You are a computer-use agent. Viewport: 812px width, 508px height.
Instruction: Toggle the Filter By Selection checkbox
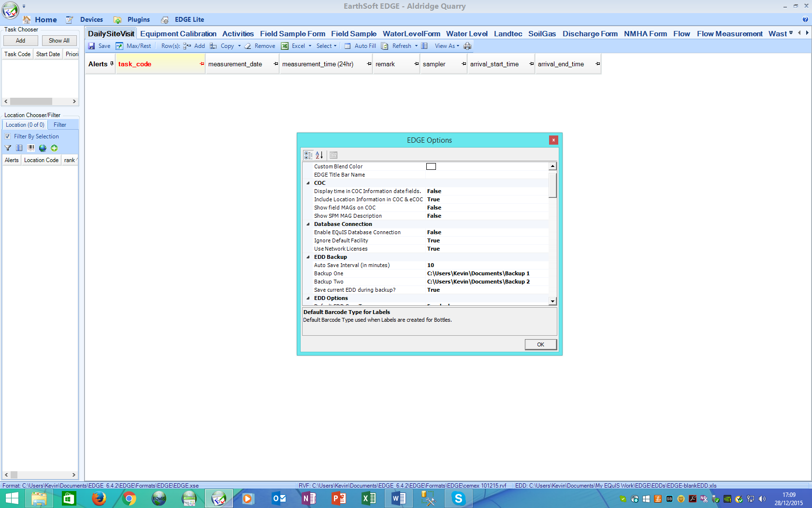7,136
